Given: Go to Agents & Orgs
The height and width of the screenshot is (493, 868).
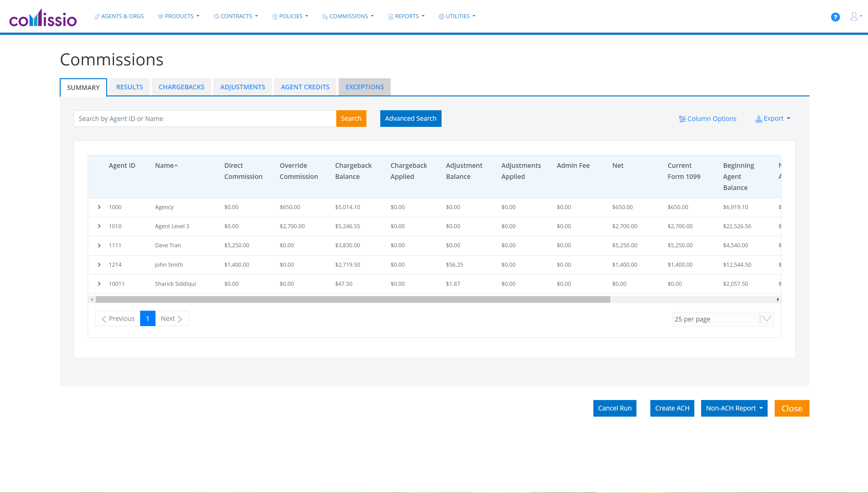Looking at the screenshot, I should point(119,16).
